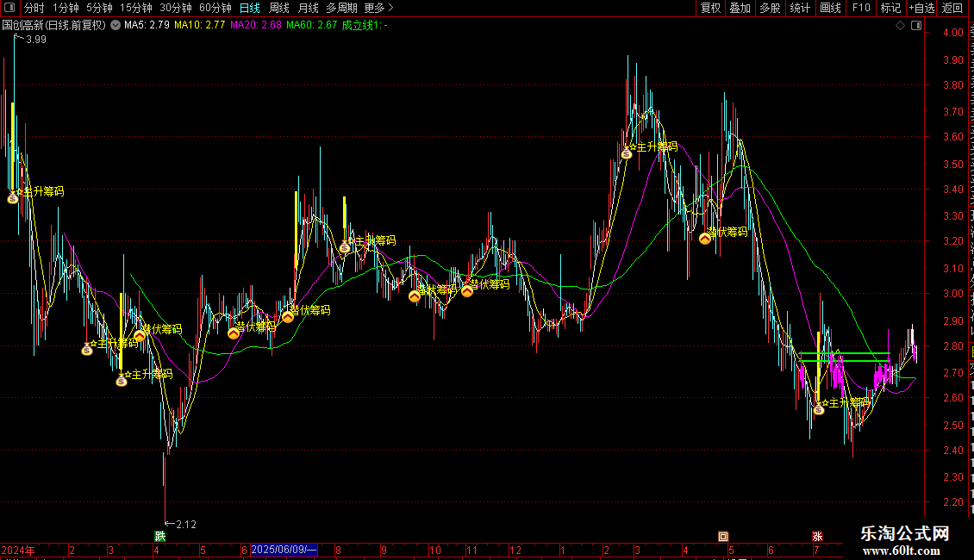
Task: Click the red 涨 marker on timeline
Action: tap(817, 537)
